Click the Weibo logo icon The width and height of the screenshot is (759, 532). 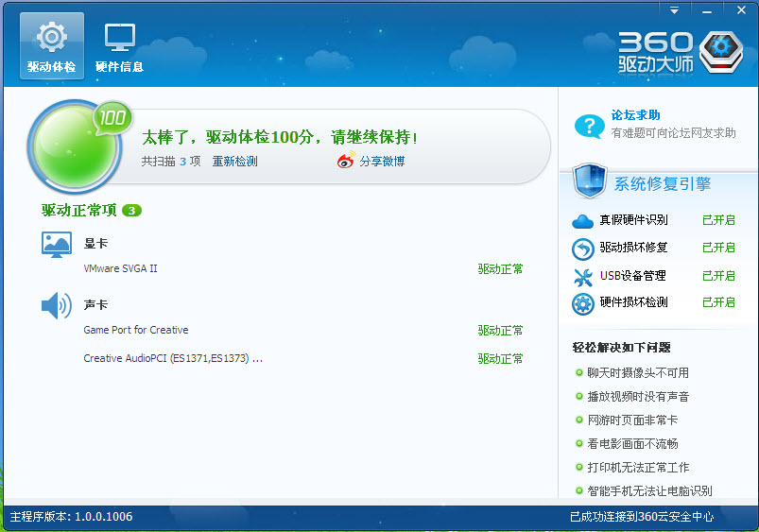tap(346, 161)
